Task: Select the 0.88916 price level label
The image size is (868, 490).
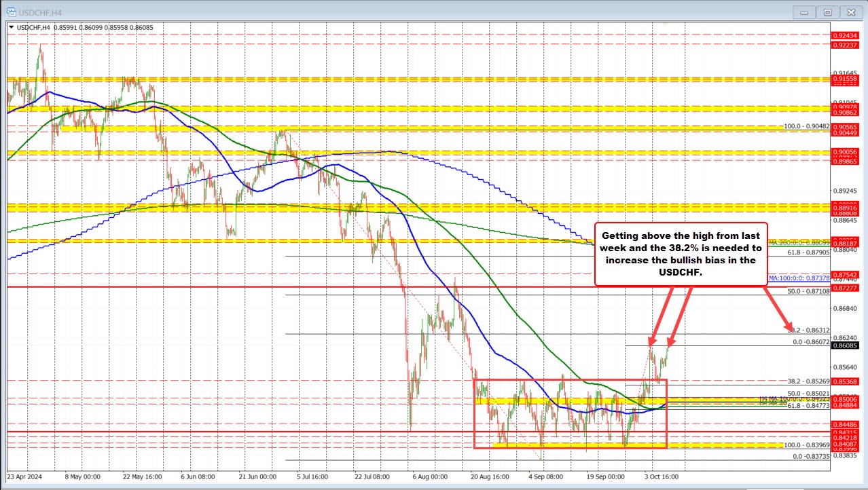Action: [x=846, y=207]
